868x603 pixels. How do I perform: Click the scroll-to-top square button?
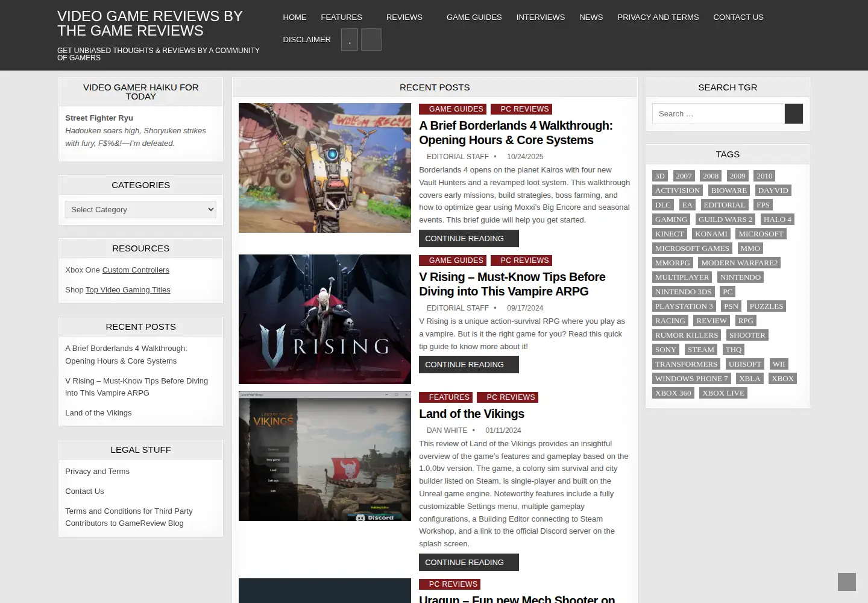click(x=847, y=582)
